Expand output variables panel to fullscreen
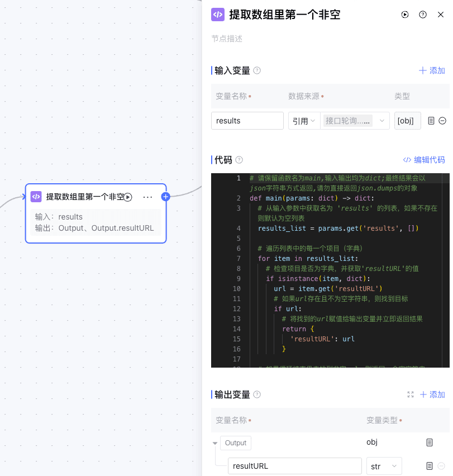 pos(411,394)
